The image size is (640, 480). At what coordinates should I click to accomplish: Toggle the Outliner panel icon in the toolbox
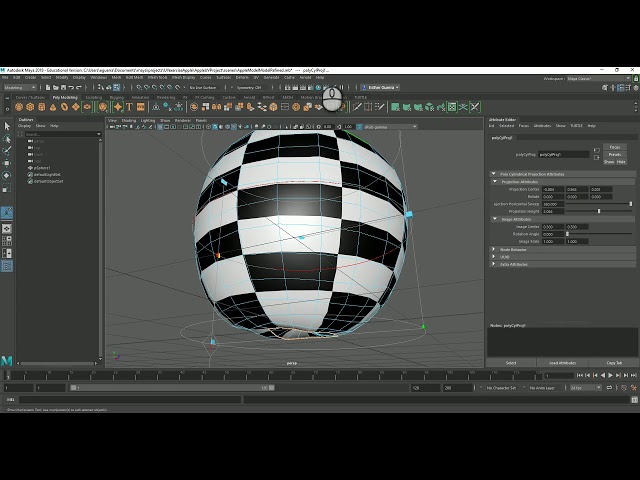7,266
